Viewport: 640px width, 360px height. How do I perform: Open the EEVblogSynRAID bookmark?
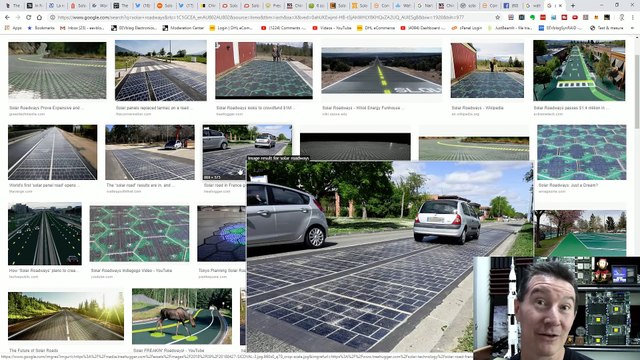[x=561, y=28]
